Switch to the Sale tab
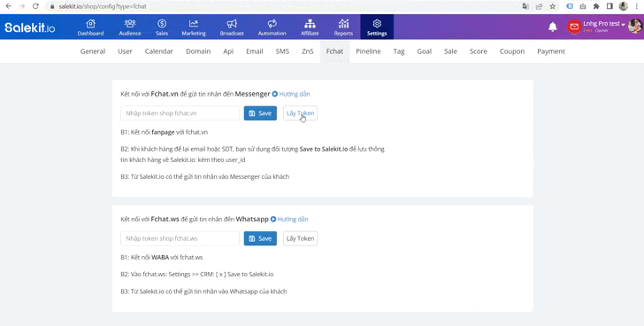The width and height of the screenshot is (644, 326). point(450,51)
